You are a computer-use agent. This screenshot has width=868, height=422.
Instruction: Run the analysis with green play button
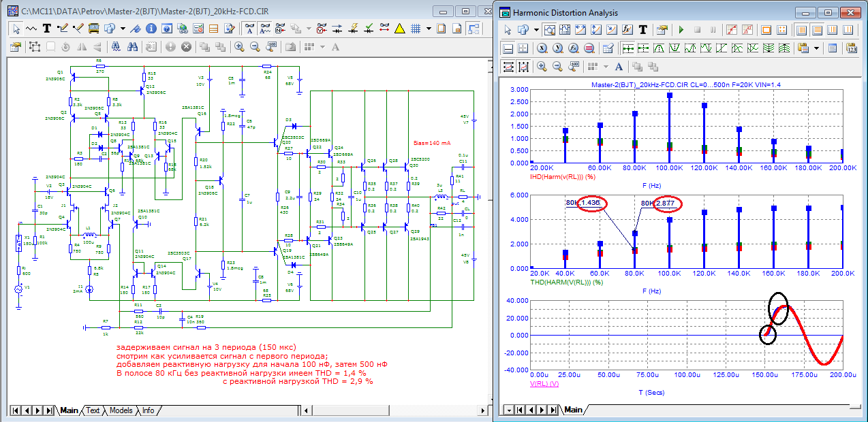click(681, 30)
